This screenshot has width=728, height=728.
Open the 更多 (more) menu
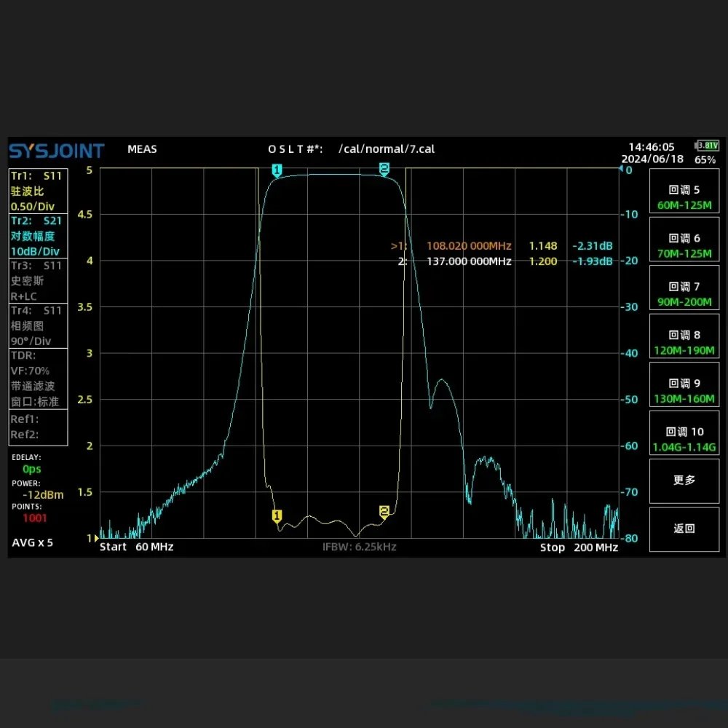coord(684,480)
